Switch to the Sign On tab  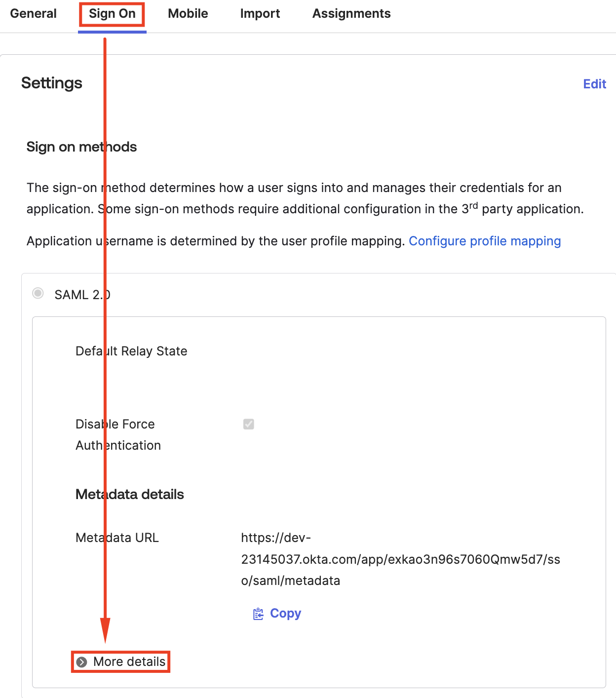[112, 14]
